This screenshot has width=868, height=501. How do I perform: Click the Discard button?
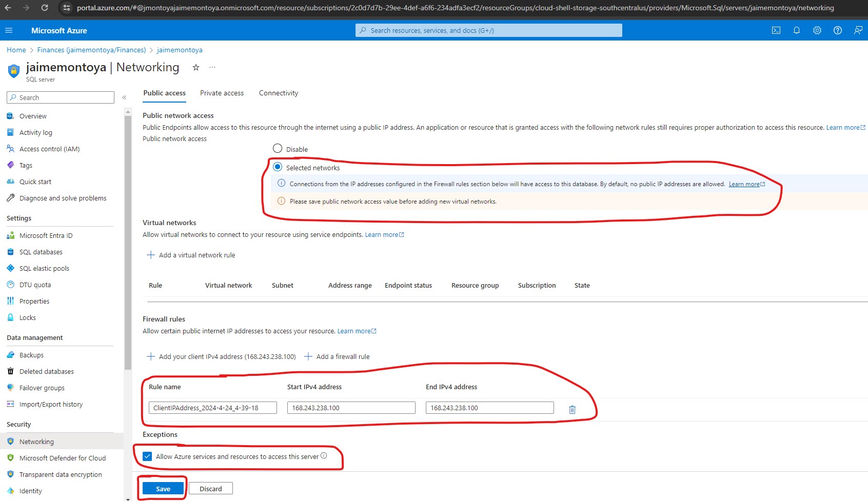pyautogui.click(x=211, y=489)
